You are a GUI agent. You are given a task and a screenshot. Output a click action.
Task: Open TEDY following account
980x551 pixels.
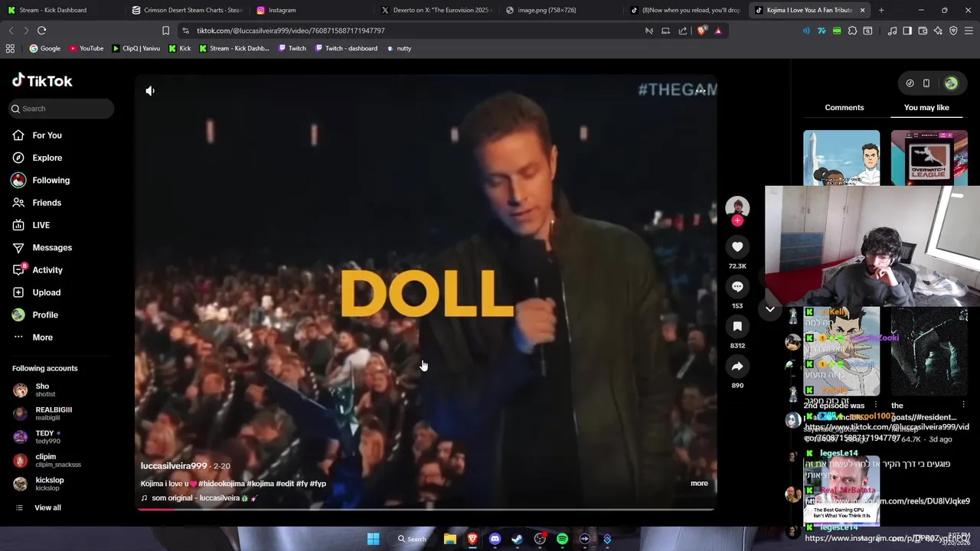pos(47,436)
